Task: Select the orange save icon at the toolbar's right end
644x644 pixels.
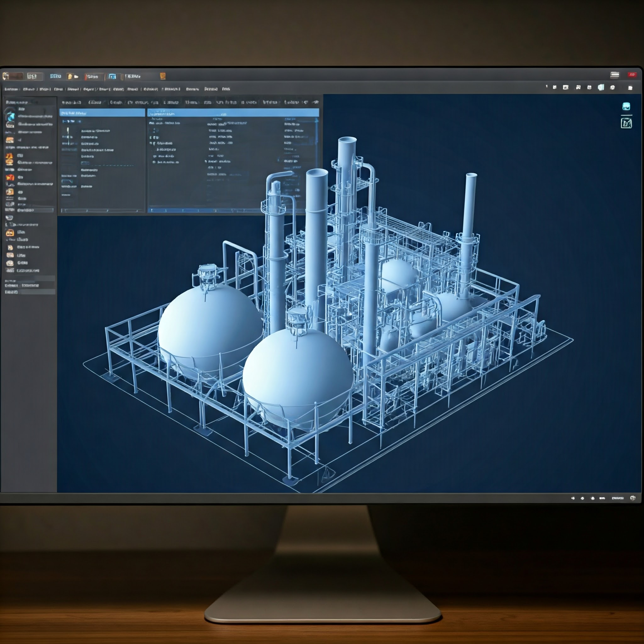Action: point(163,76)
